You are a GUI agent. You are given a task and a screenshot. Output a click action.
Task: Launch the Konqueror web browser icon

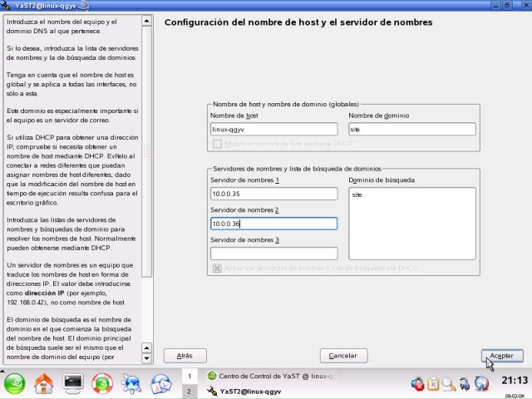[x=131, y=384]
